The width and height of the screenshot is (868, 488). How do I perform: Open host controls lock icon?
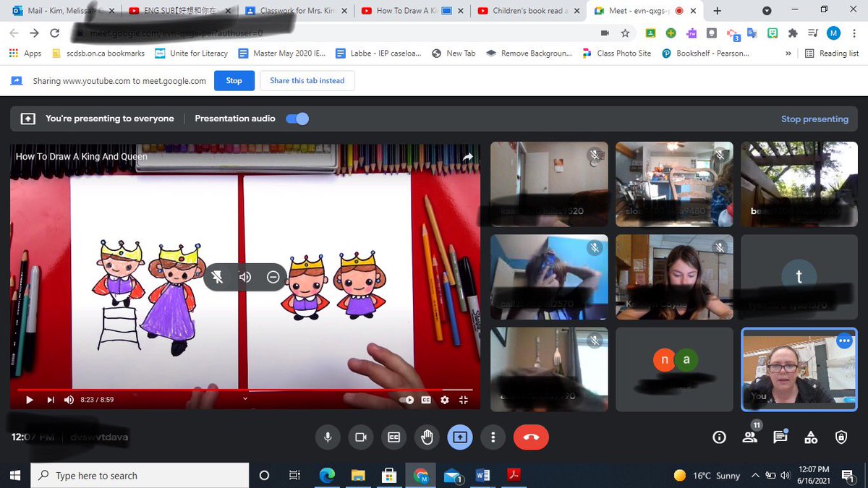click(841, 437)
